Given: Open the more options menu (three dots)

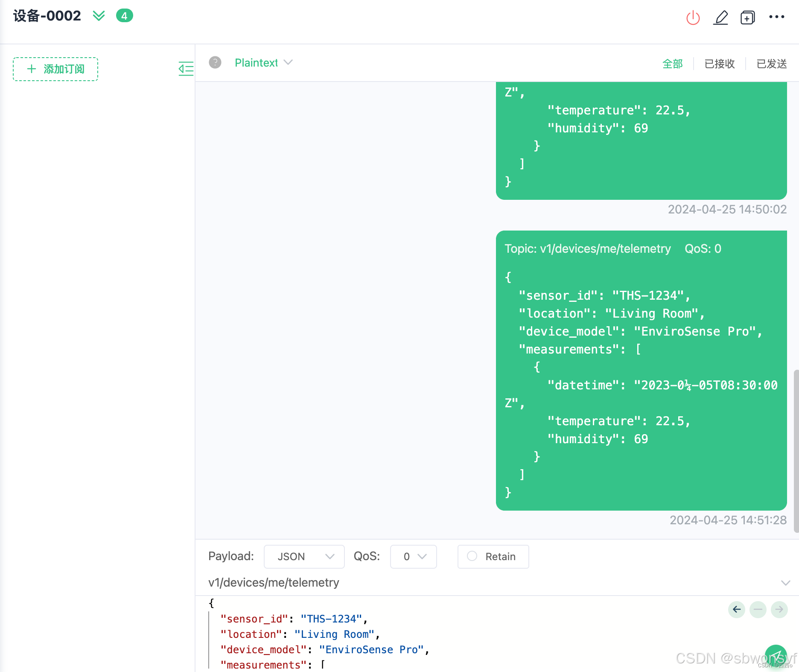Looking at the screenshot, I should point(777,17).
